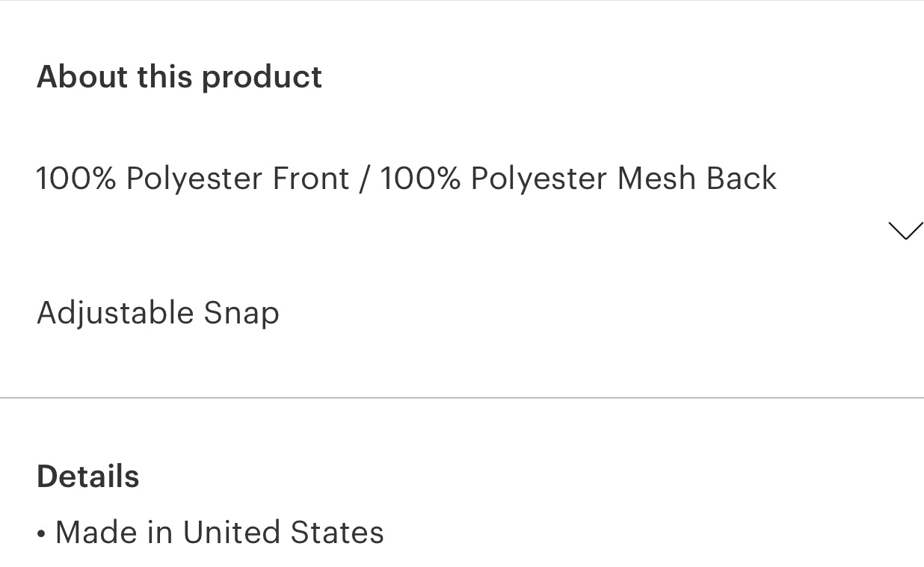Collapse the About this product chevron
Screen dimensions: 924x567
[905, 231]
